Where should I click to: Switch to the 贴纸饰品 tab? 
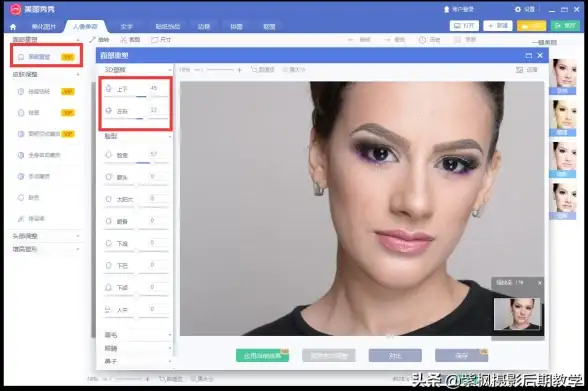(x=168, y=27)
